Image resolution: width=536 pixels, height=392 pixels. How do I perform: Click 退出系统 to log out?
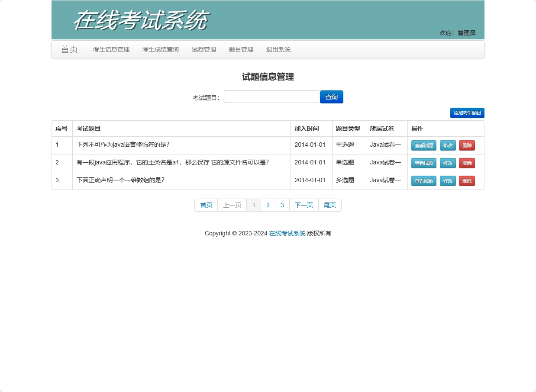278,49
